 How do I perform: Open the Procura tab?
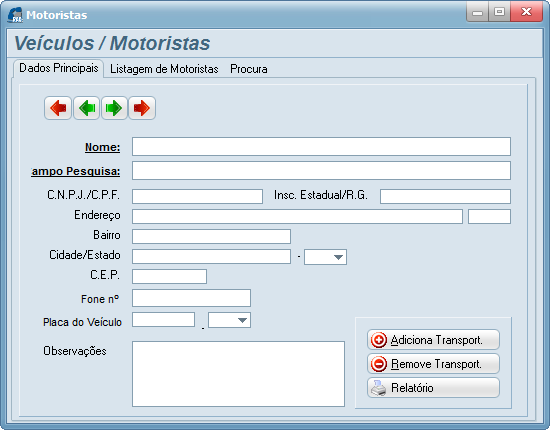[x=249, y=69]
